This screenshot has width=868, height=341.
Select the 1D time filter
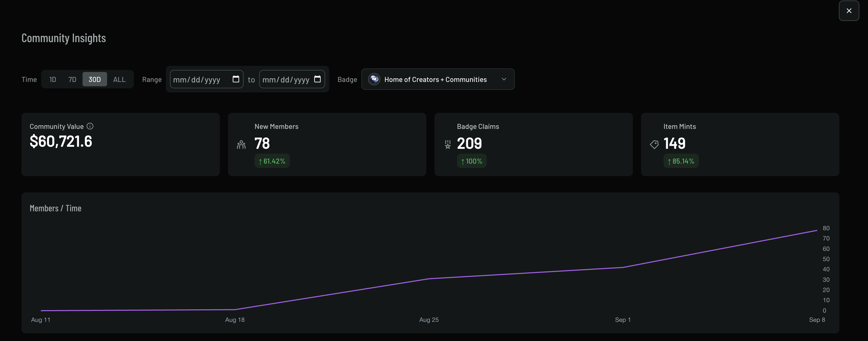[x=53, y=79]
